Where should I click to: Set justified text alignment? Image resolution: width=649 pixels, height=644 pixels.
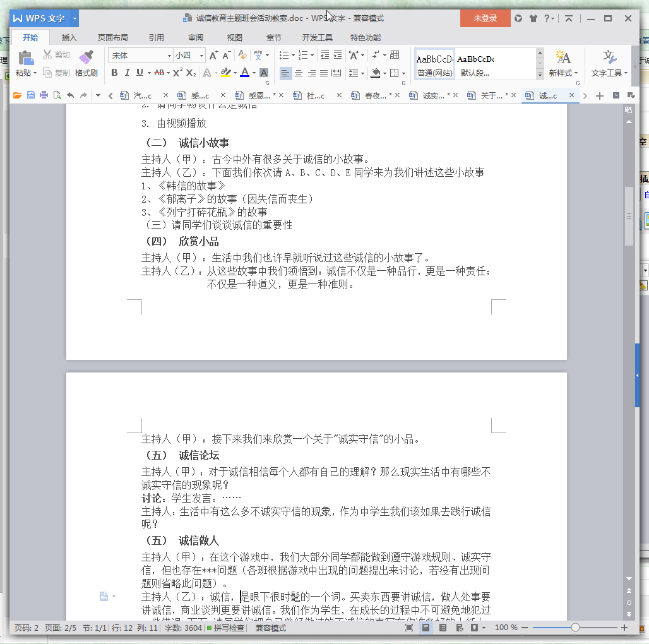click(x=324, y=73)
